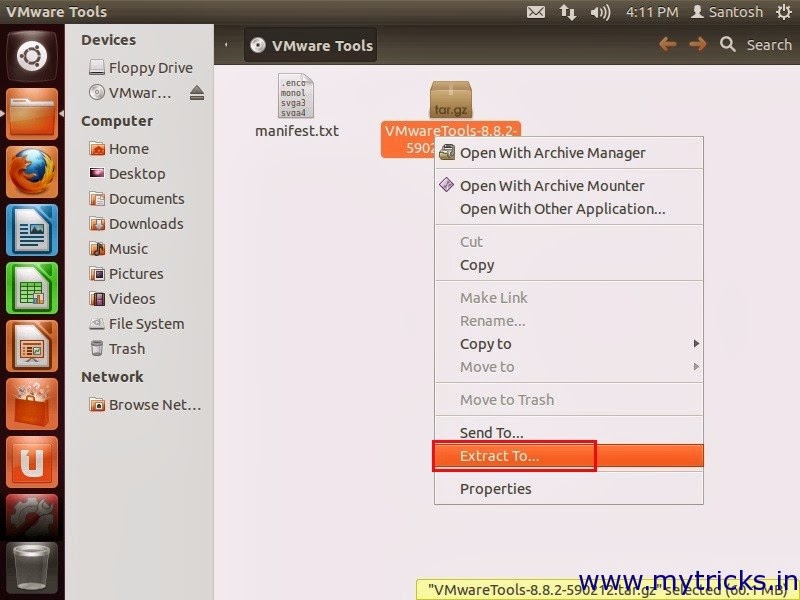Expand the Copy to submenu
The image size is (800, 600).
pyautogui.click(x=568, y=344)
